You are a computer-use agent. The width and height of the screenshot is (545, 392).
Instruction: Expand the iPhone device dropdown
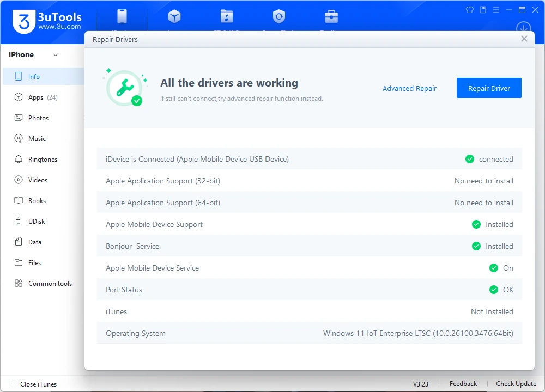click(55, 55)
